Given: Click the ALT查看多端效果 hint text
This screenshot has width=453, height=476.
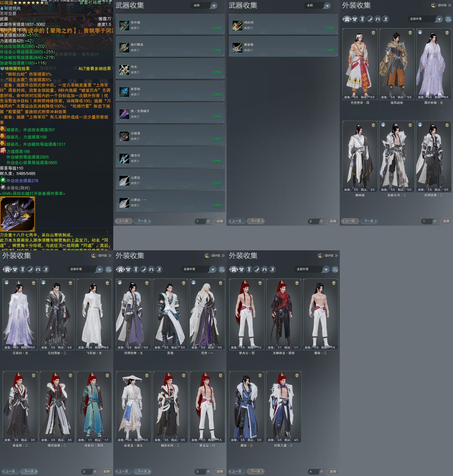Looking at the screenshot, I should point(94,69).
